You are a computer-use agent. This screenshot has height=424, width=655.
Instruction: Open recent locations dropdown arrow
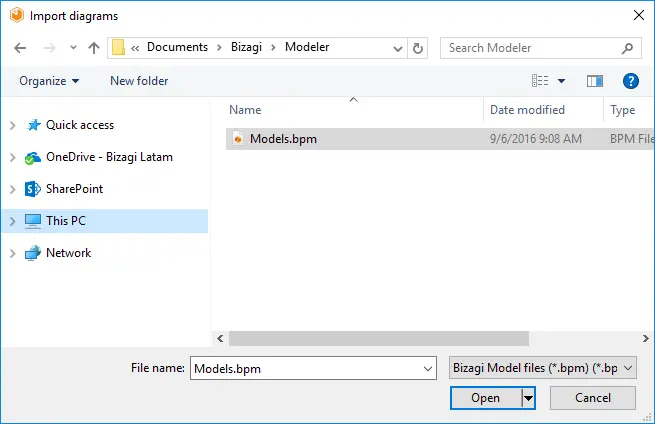pos(74,48)
